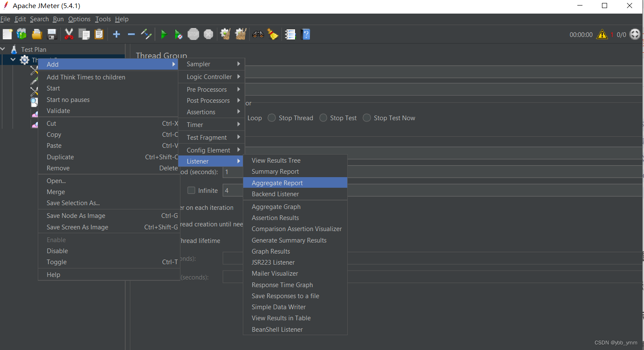Image resolution: width=644 pixels, height=350 pixels.
Task: Click the Save floppy disk icon
Action: click(52, 34)
